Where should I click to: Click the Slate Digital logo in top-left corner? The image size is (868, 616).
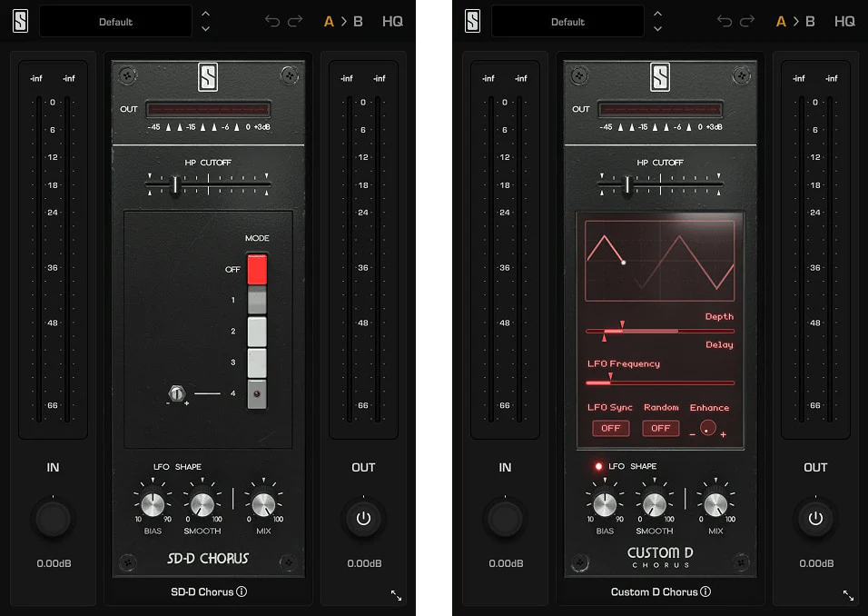point(20,20)
